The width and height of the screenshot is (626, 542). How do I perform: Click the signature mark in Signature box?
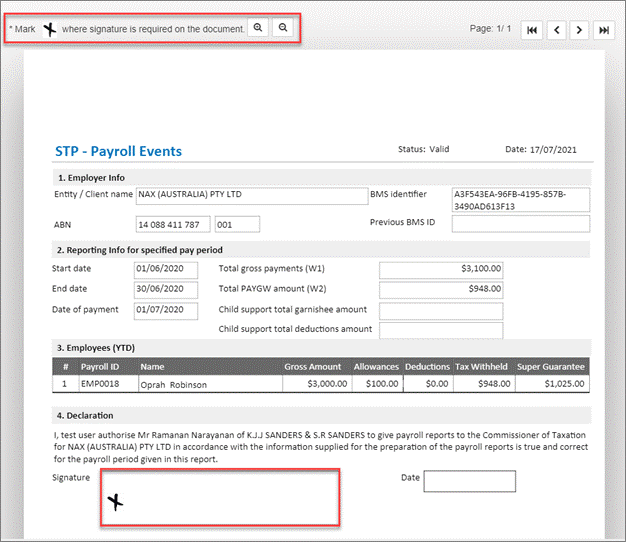pos(117,502)
